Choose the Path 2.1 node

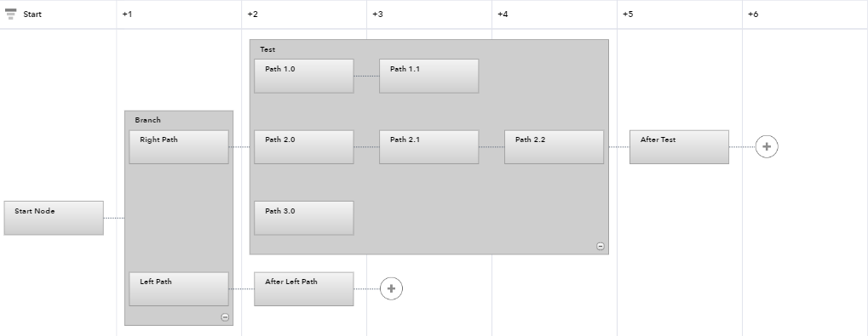(429, 147)
